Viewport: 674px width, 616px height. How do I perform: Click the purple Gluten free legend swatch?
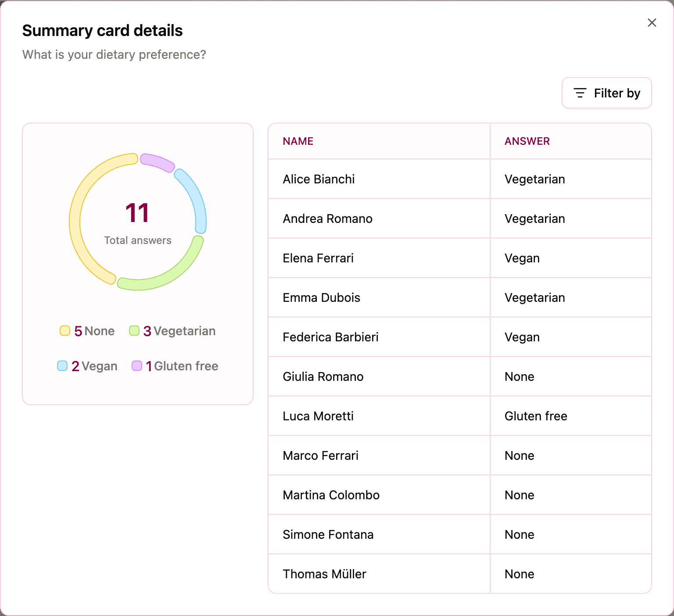(137, 366)
